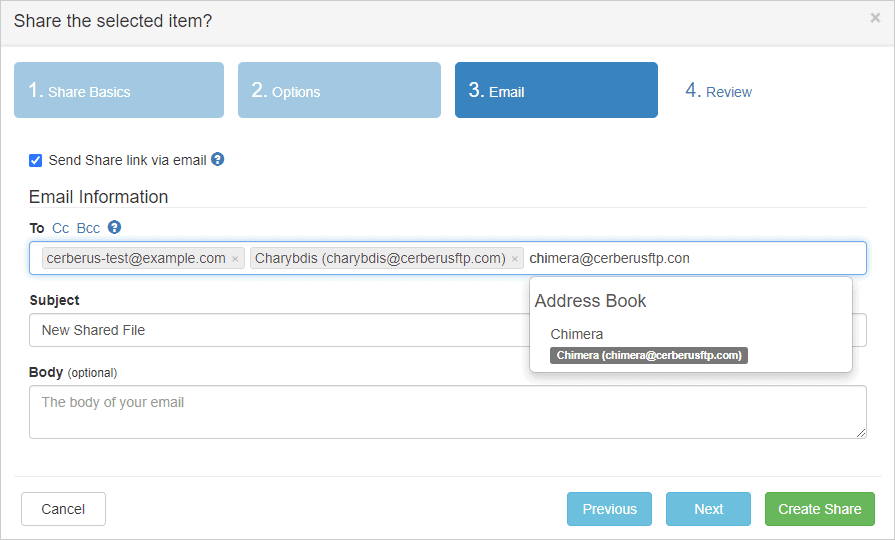Remove cerberus-test@example.com recipient tag
The image size is (895, 540).
(235, 259)
